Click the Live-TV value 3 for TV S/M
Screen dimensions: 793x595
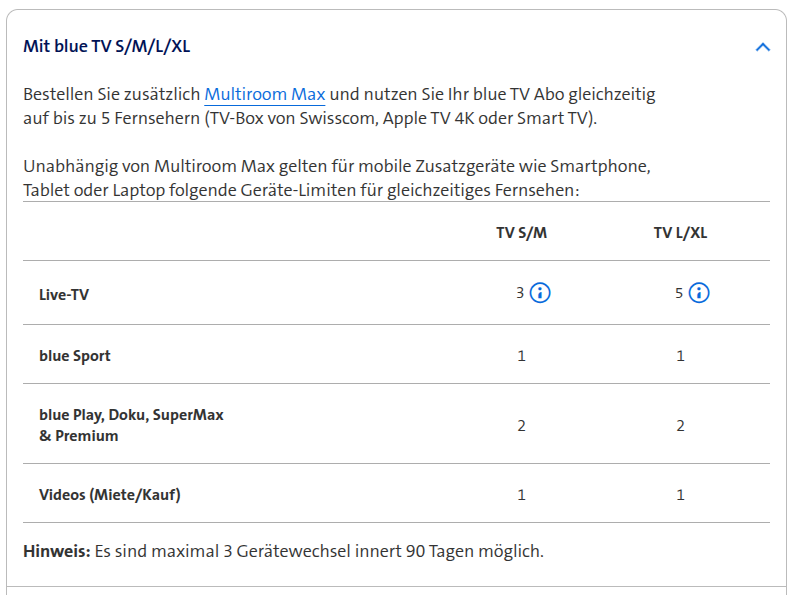pos(520,293)
